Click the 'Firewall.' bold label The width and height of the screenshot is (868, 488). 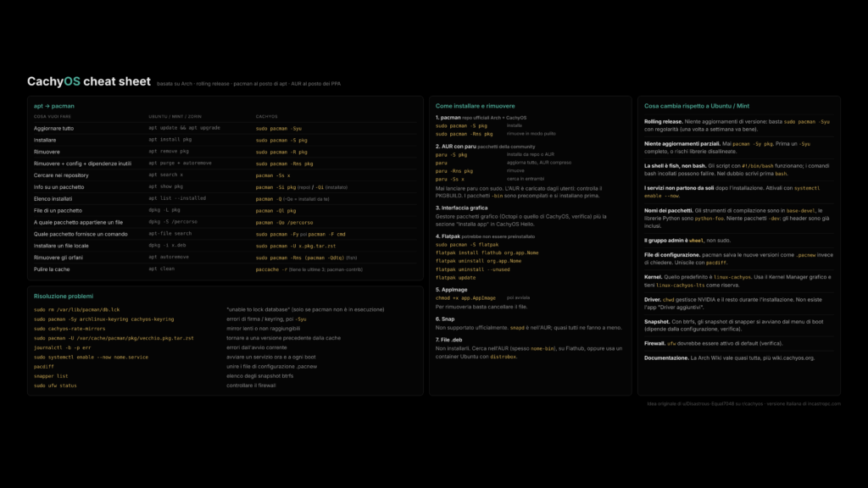click(x=655, y=344)
